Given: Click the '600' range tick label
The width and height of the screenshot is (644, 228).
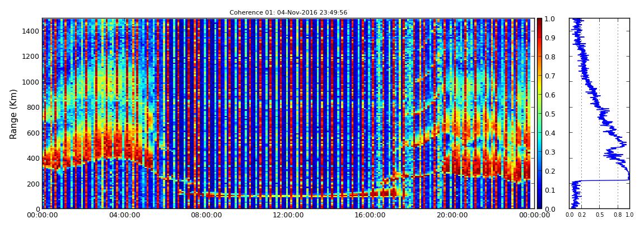Looking at the screenshot, I should 33,133.
